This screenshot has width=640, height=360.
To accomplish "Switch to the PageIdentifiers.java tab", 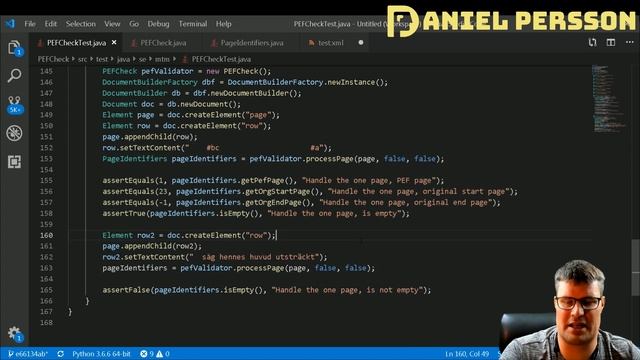I will click(x=251, y=42).
